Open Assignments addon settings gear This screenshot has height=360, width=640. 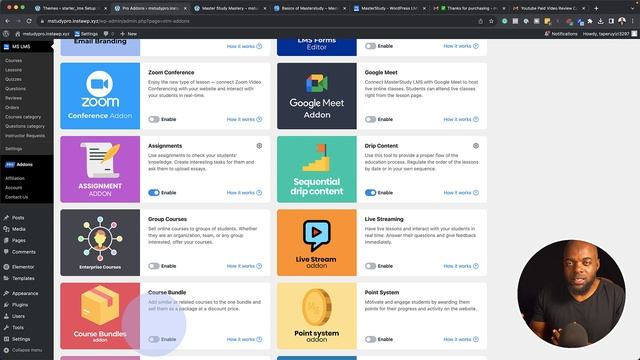259,146
